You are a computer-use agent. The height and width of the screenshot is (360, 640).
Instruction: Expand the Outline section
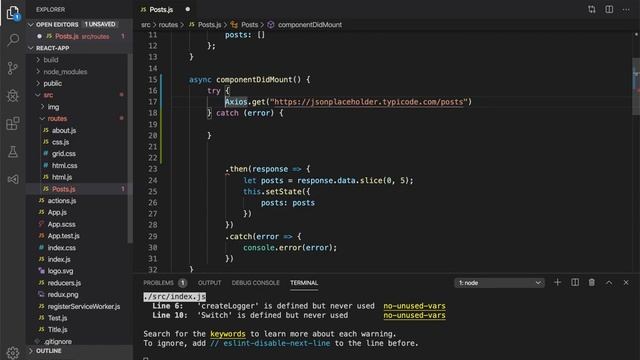coord(79,351)
